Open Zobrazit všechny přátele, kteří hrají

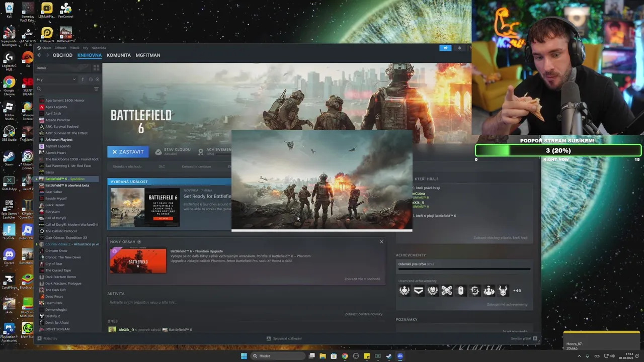[x=501, y=238]
